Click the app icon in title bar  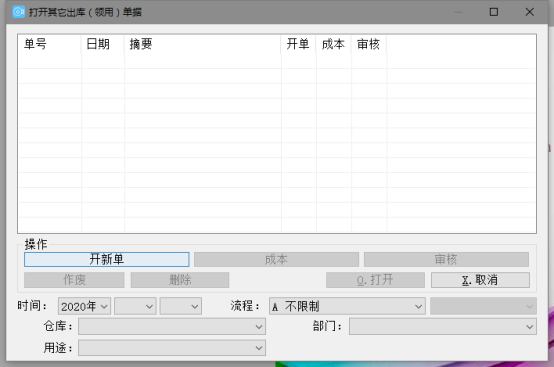(x=18, y=12)
